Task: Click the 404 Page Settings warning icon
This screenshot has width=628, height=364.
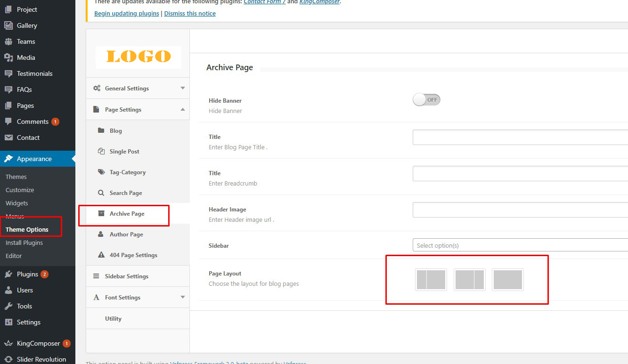Action: click(x=101, y=255)
